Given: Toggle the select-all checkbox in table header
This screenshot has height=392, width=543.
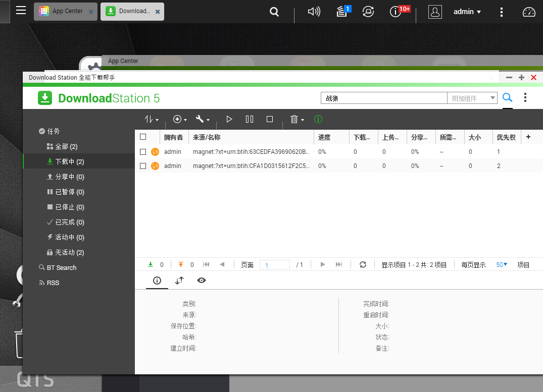Looking at the screenshot, I should tap(143, 137).
